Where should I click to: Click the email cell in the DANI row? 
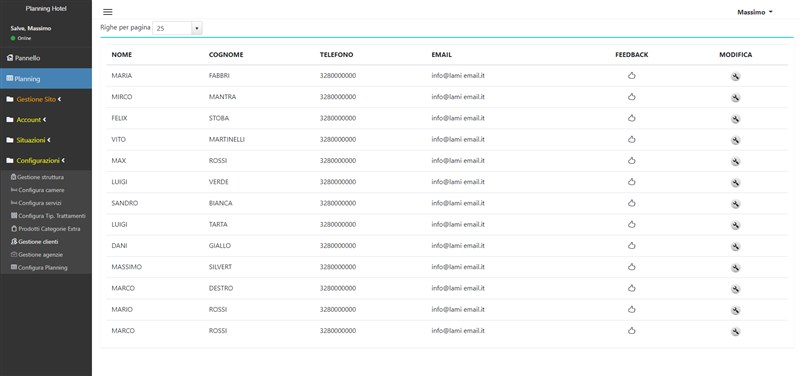(x=458, y=245)
